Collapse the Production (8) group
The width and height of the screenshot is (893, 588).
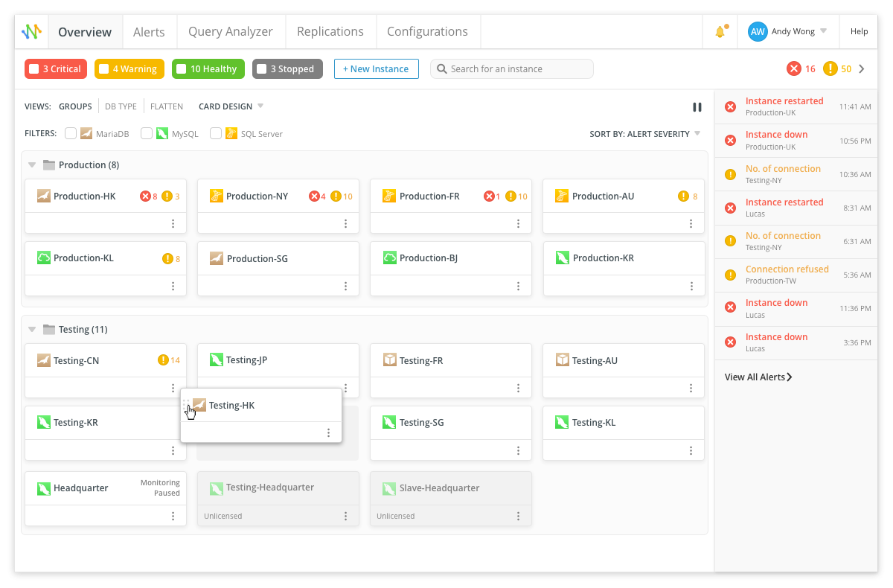click(x=32, y=165)
